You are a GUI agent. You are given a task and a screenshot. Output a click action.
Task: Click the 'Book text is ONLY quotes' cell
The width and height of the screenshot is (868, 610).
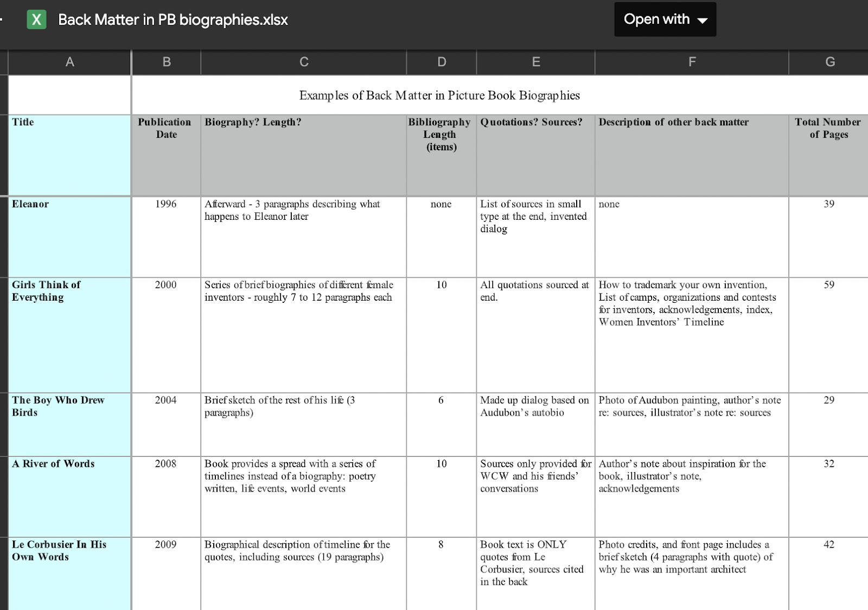coord(536,574)
